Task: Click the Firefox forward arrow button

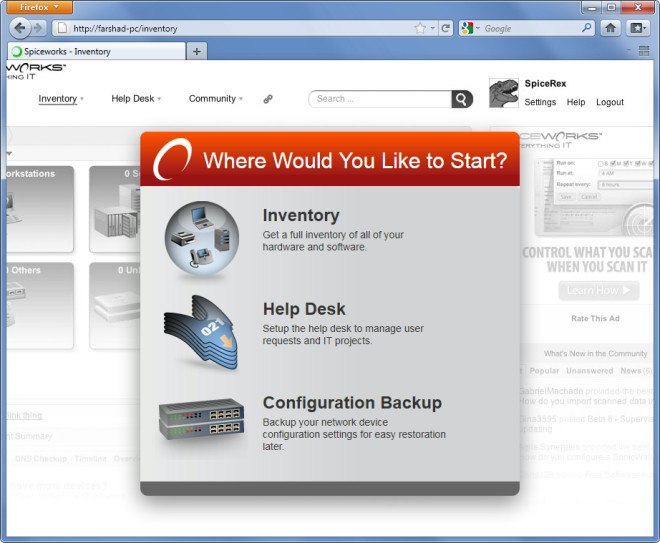Action: (38, 28)
